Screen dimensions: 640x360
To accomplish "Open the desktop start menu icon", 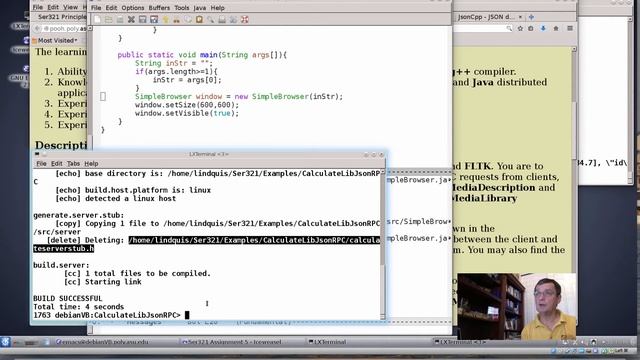I will [5, 342].
